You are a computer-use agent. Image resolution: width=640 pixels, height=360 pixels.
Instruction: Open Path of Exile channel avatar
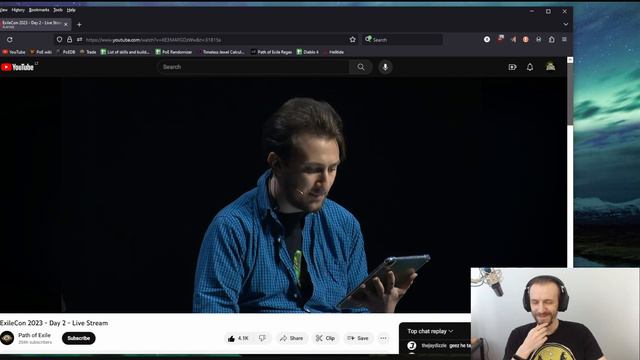(x=7, y=338)
